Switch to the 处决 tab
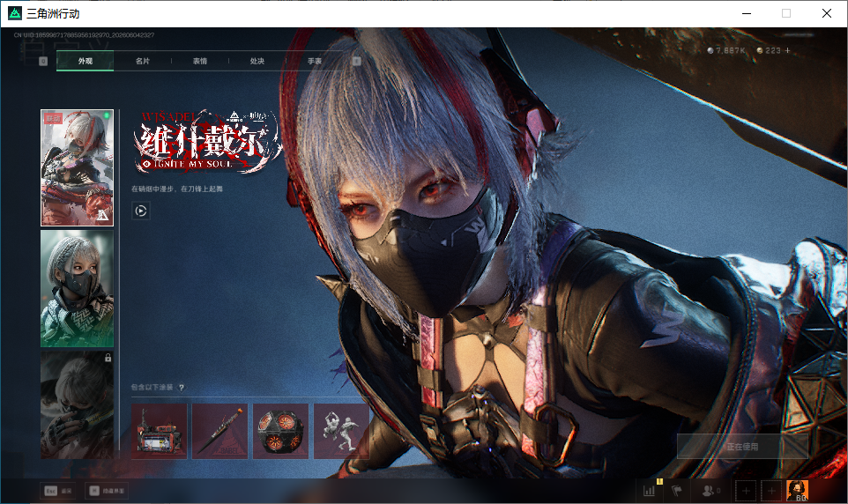848x504 pixels. pos(257,61)
